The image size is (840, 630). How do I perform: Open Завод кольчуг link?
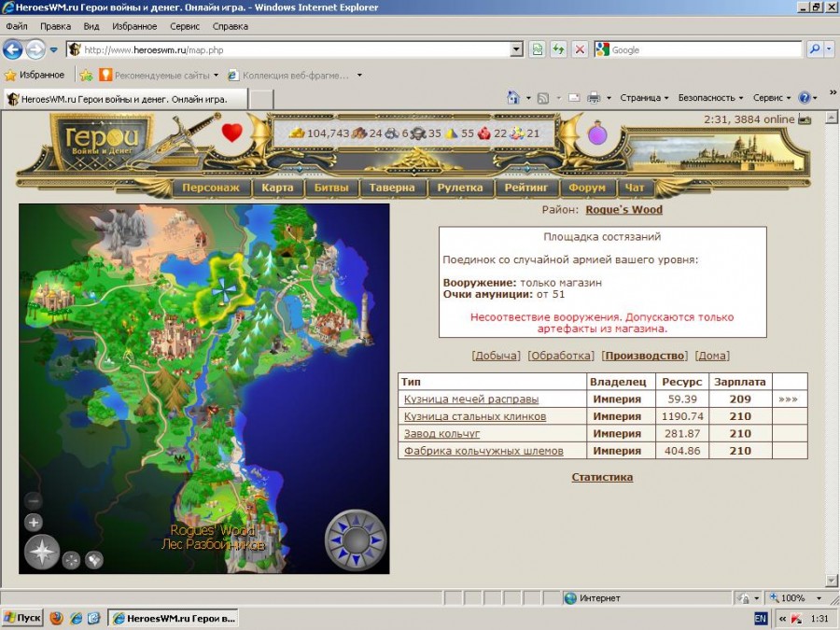tap(442, 433)
